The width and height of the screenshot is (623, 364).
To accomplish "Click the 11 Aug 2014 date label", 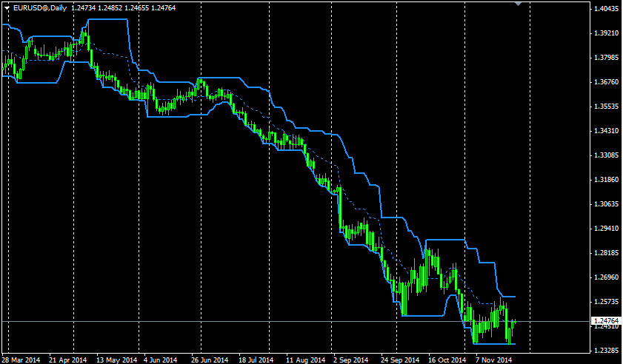I will [305, 360].
